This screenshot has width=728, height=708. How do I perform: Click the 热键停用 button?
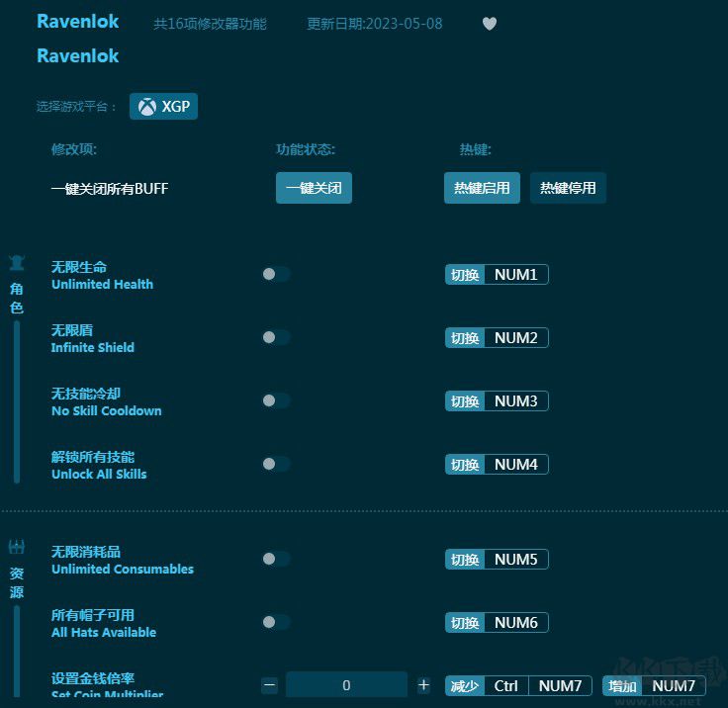[568, 188]
